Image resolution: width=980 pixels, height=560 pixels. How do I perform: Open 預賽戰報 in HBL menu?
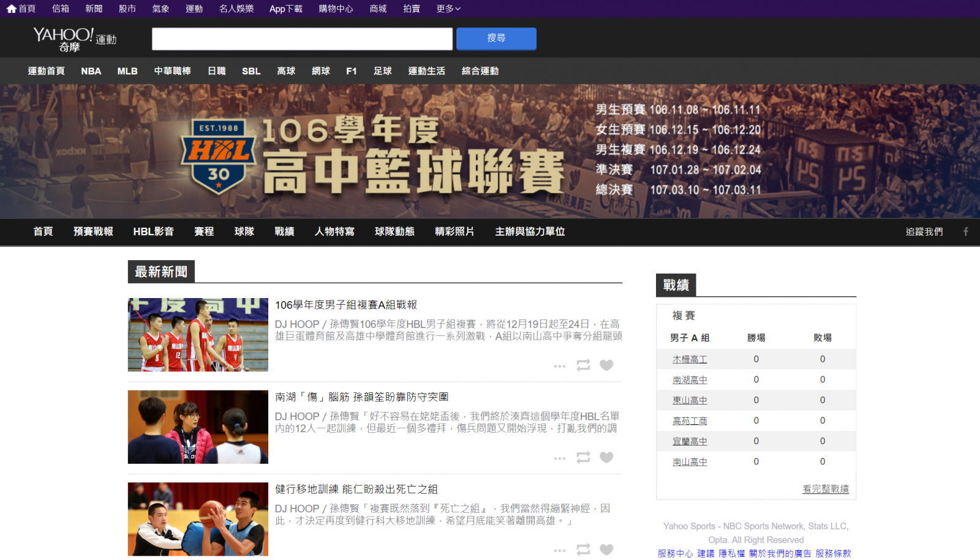click(x=93, y=231)
